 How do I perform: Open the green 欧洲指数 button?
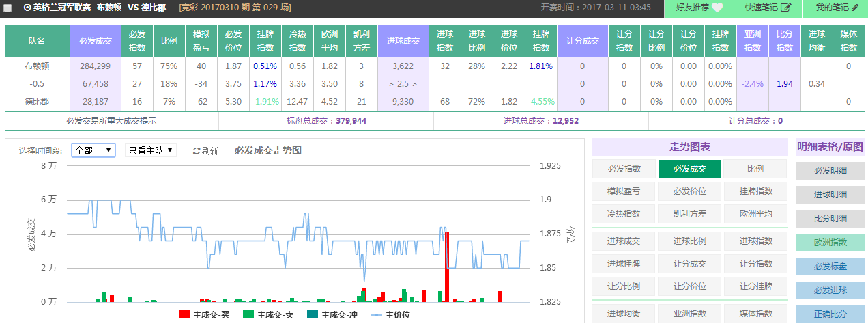(x=830, y=243)
